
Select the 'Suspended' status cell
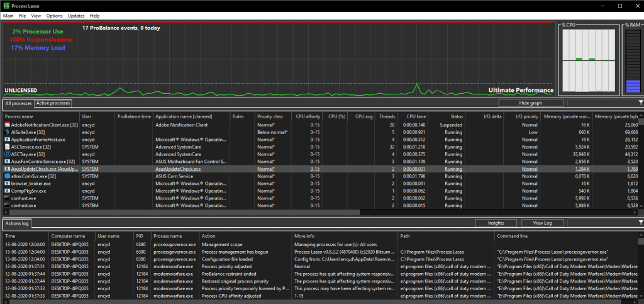click(x=451, y=125)
